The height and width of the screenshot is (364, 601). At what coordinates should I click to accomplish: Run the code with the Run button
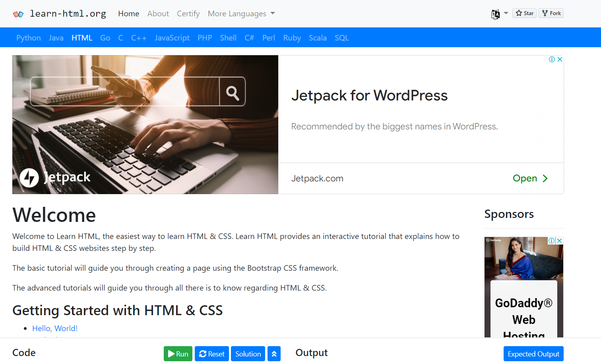[x=178, y=354]
